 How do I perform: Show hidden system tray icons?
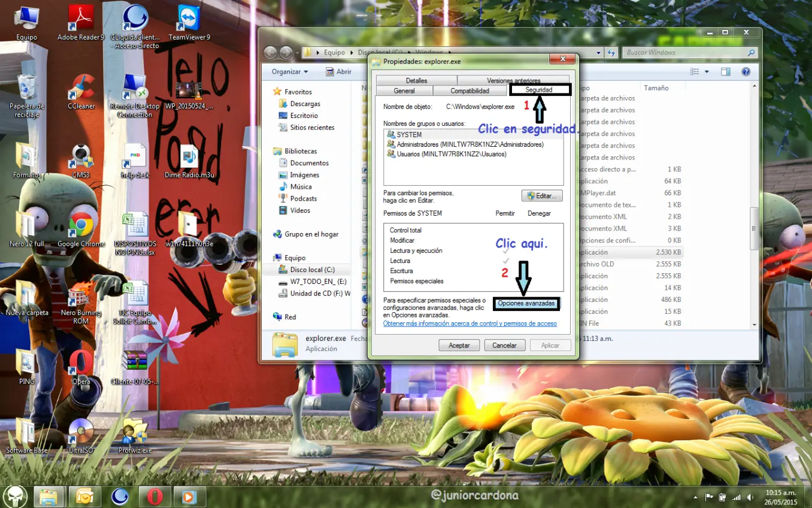coord(695,497)
